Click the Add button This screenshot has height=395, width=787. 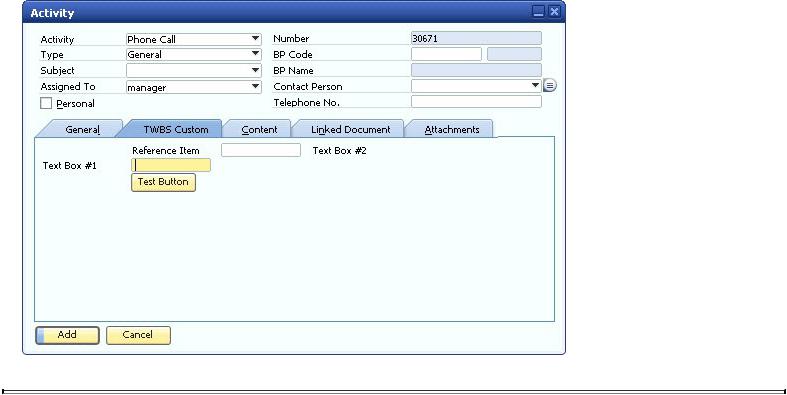click(x=67, y=335)
